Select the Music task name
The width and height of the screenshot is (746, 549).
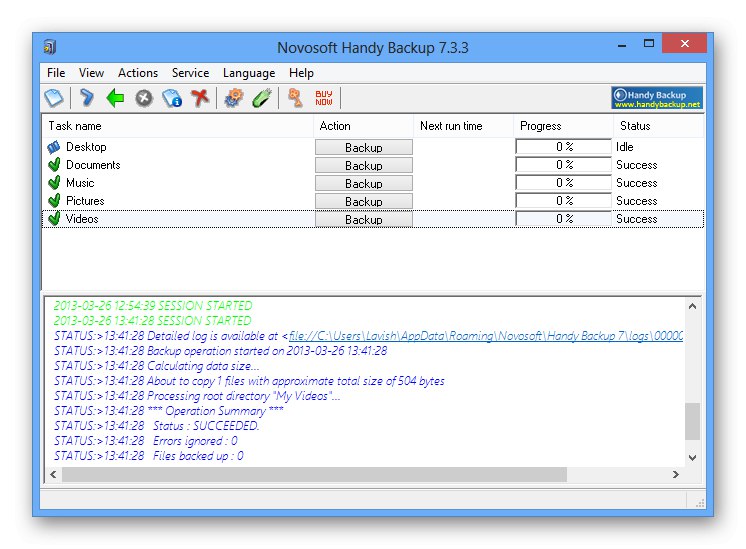(x=80, y=183)
